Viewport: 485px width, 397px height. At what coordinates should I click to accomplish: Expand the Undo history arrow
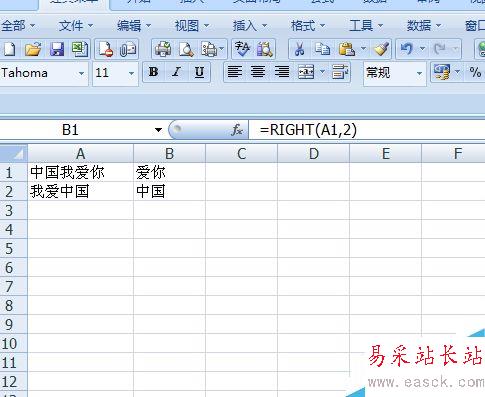pos(422,50)
